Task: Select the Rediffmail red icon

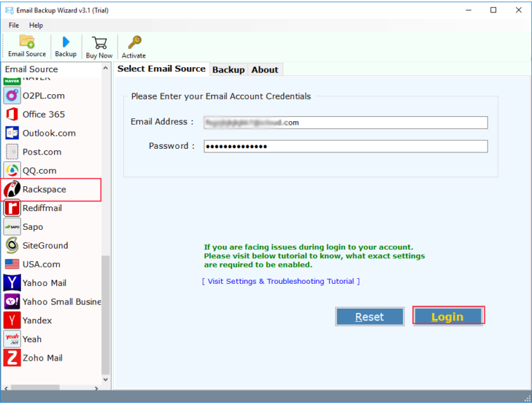Action: tap(12, 208)
